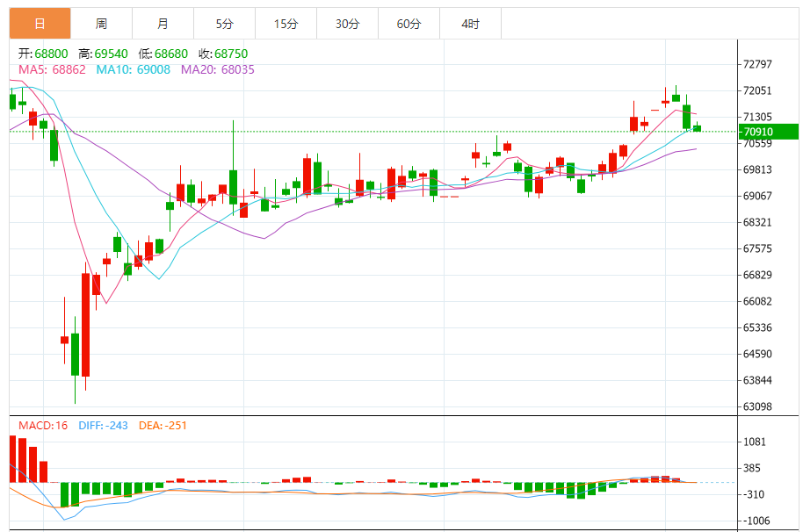The height and width of the screenshot is (532, 803).
Task: Click the low price value 低:68680
Action: (163, 54)
